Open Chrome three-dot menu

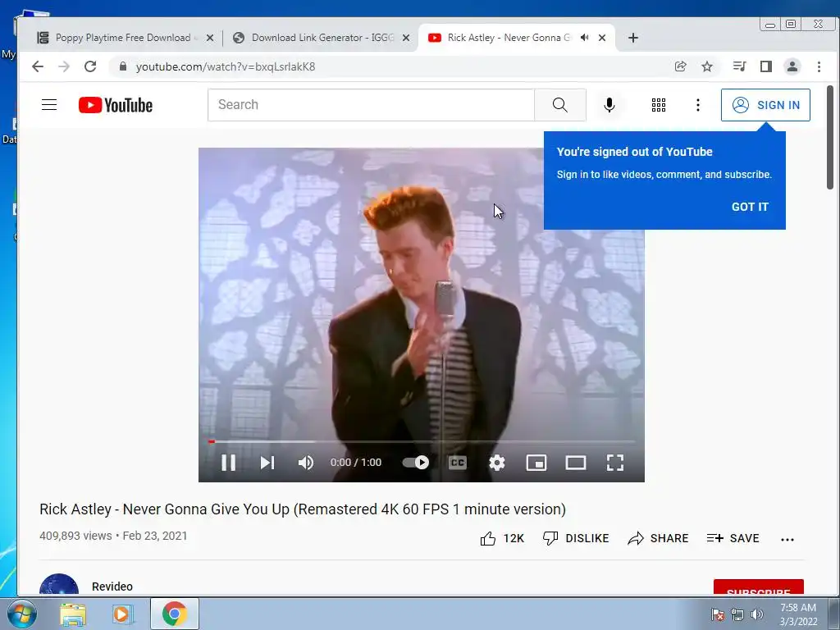819,66
